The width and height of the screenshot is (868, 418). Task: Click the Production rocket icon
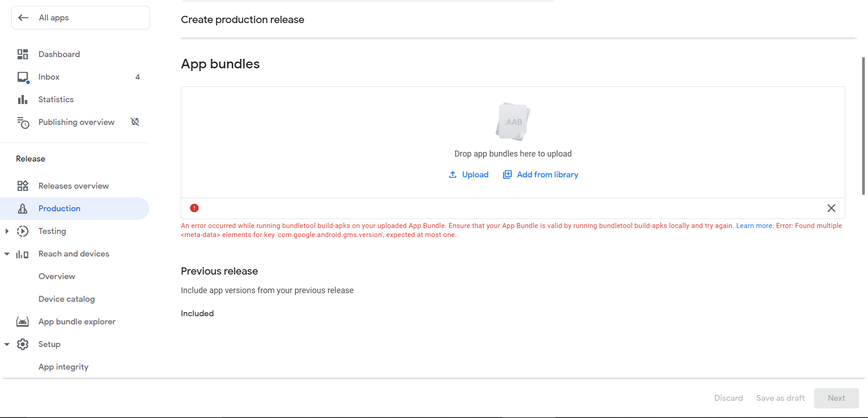(x=23, y=209)
